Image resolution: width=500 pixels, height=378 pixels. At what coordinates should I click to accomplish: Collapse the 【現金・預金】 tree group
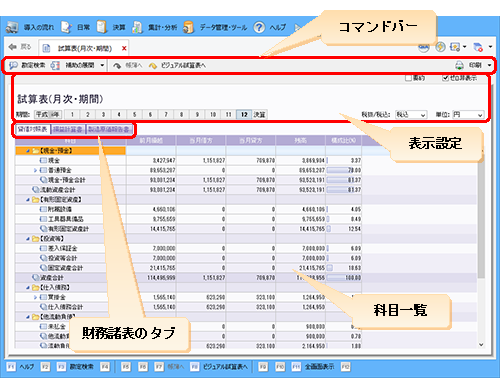[28, 151]
